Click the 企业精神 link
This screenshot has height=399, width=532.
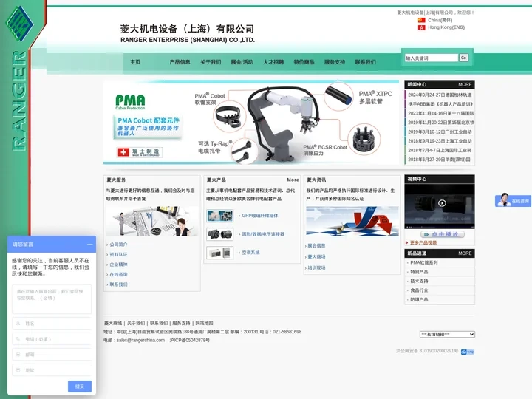tap(118, 265)
